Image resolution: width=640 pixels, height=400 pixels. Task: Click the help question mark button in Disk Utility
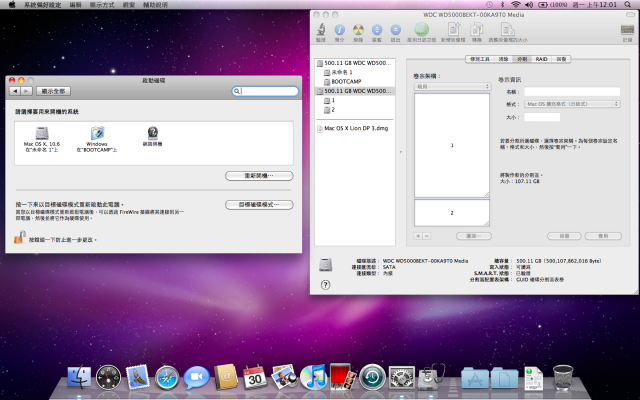click(x=325, y=285)
